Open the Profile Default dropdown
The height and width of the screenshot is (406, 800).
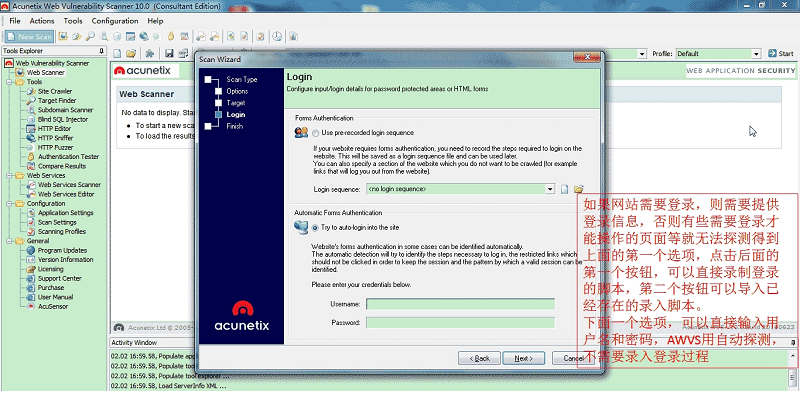tap(756, 54)
